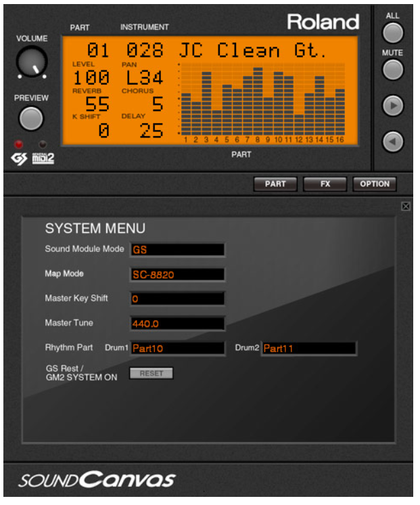Open the OPTION tab
Image resolution: width=420 pixels, height=505 pixels.
(x=375, y=184)
